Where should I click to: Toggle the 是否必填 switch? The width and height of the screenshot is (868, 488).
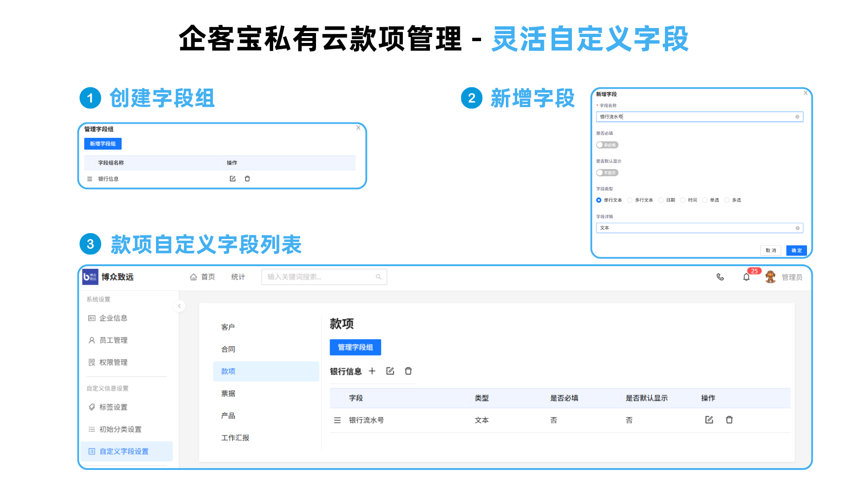pos(607,145)
